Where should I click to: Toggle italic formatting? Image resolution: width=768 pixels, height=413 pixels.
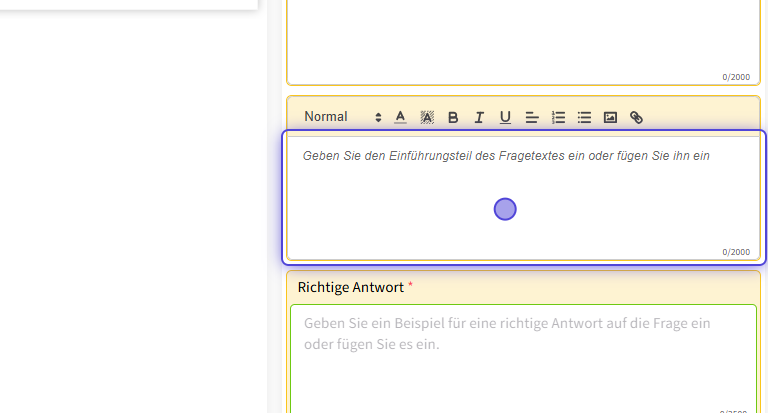[x=479, y=117]
